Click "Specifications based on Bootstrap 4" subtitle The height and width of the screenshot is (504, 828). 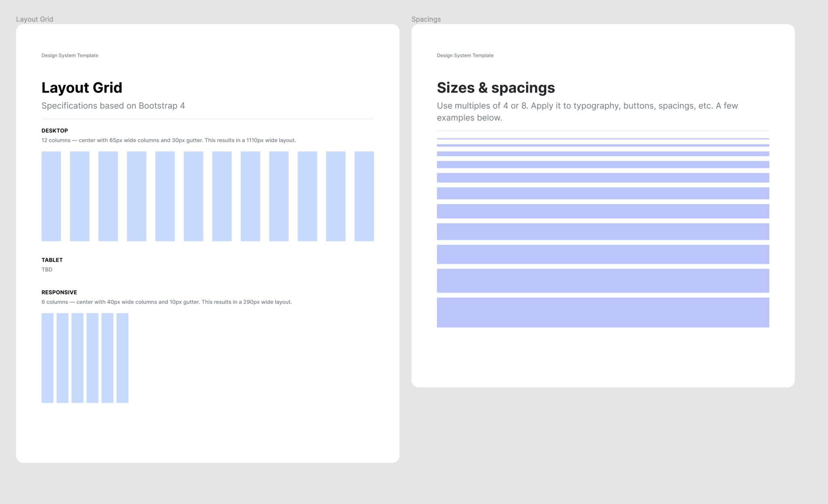pyautogui.click(x=113, y=105)
